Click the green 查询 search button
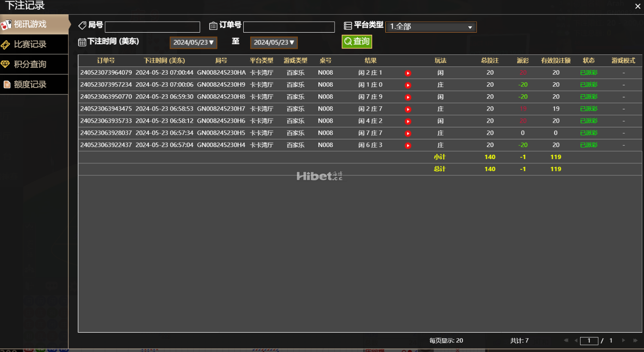The image size is (644, 352). click(357, 42)
